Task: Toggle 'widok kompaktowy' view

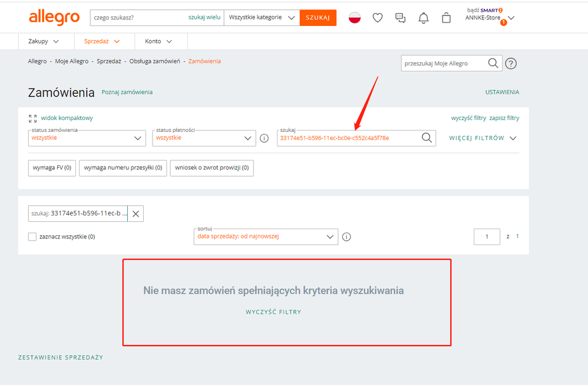Action: 61,118
